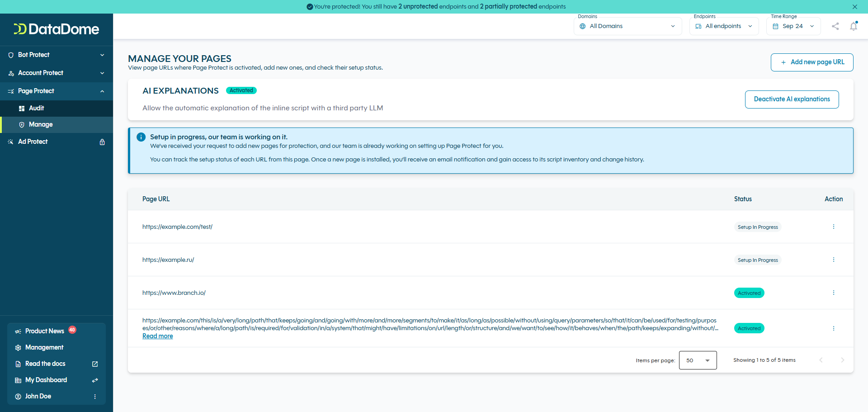Click the info icon in setup notice
Image resolution: width=868 pixels, height=412 pixels.
tap(141, 137)
